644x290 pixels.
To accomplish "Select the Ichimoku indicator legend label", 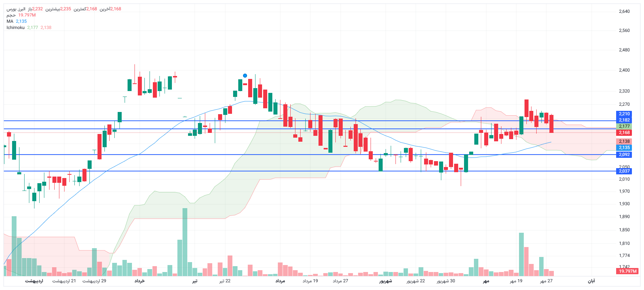I will [x=15, y=28].
